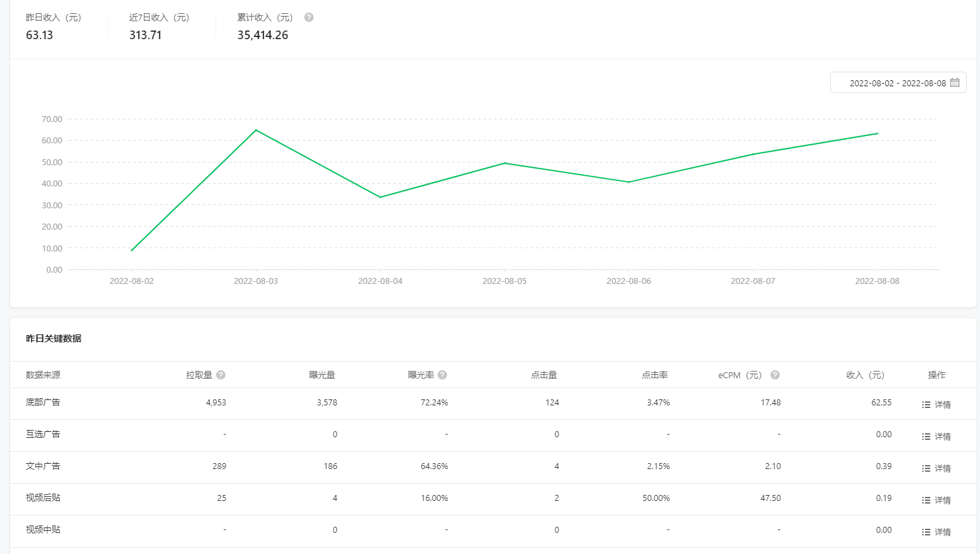The width and height of the screenshot is (980, 554).
Task: Click 视频后贴 收入 value 0.19
Action: [x=883, y=498]
